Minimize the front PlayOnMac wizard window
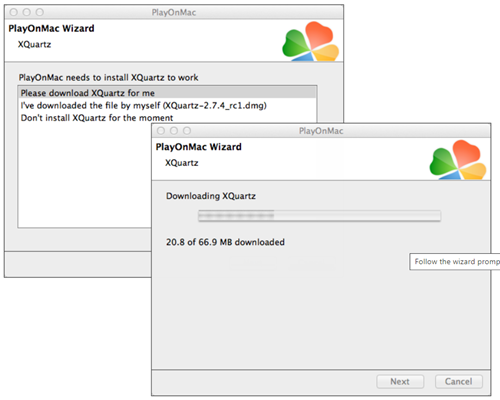This screenshot has width=500, height=400. 174,131
